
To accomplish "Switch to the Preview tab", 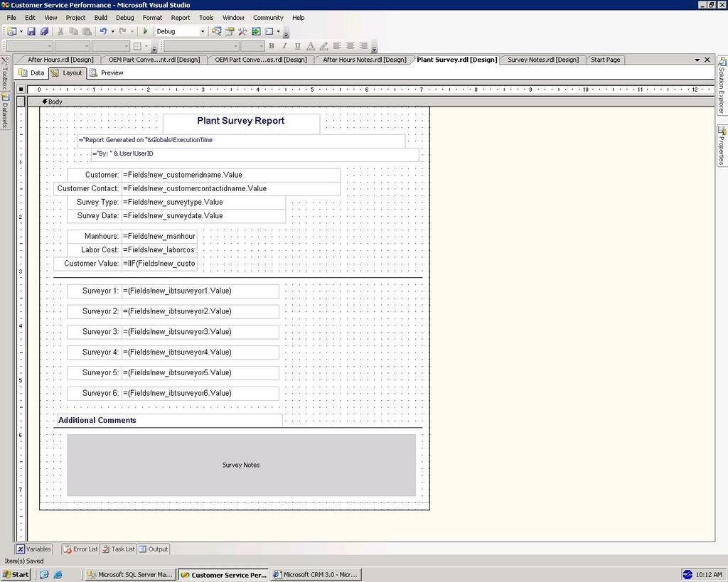I will [x=107, y=73].
